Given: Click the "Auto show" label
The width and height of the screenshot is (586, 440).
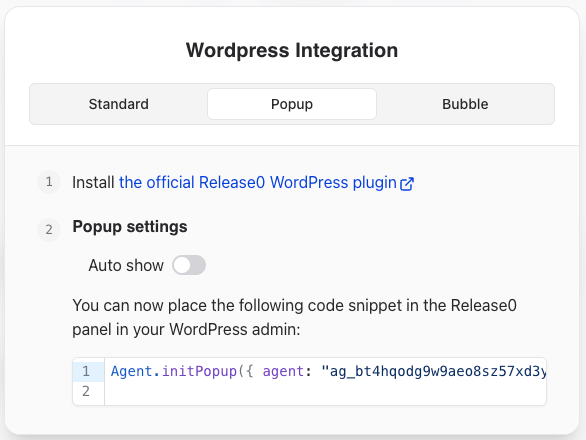Looking at the screenshot, I should tap(126, 265).
